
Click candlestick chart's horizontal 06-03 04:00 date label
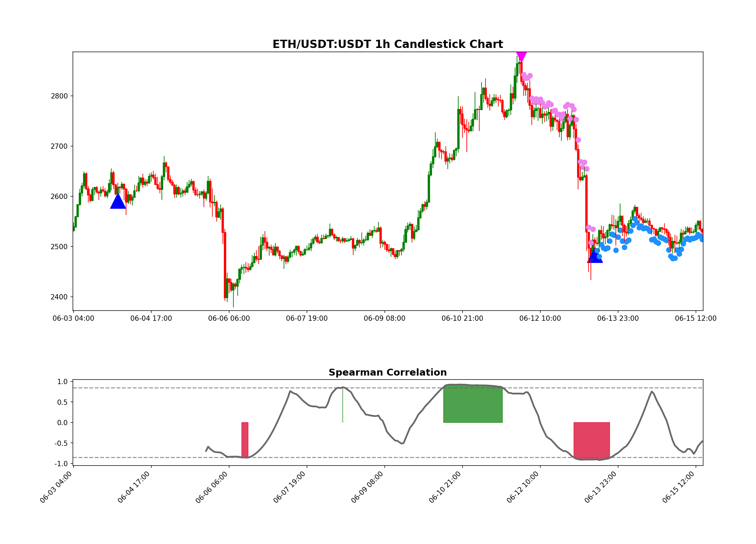point(73,319)
